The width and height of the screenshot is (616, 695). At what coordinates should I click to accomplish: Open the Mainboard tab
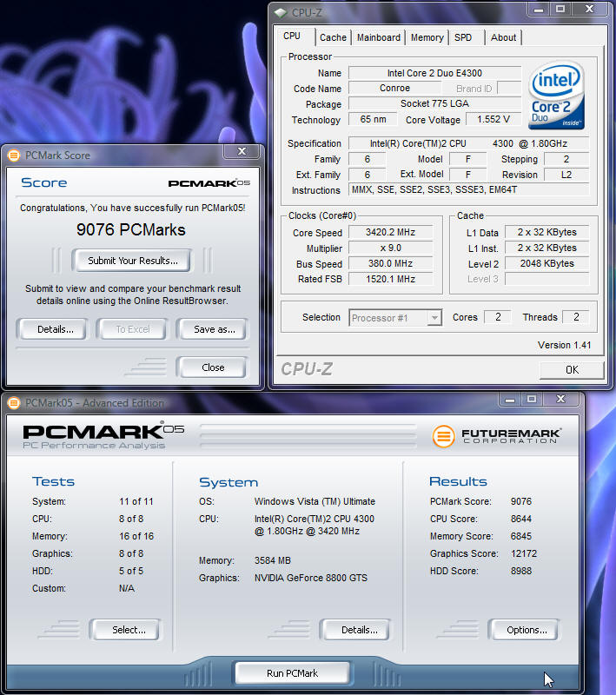pos(379,37)
